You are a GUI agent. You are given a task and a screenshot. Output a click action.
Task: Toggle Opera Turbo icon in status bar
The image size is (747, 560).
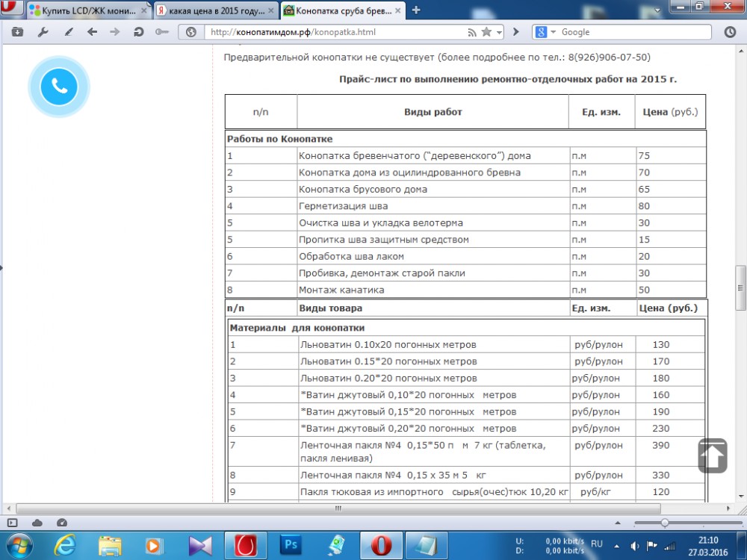tap(62, 523)
